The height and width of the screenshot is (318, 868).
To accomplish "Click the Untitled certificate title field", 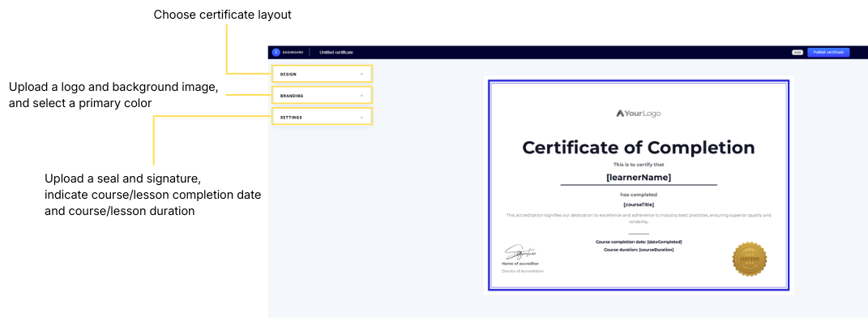I will 336,52.
